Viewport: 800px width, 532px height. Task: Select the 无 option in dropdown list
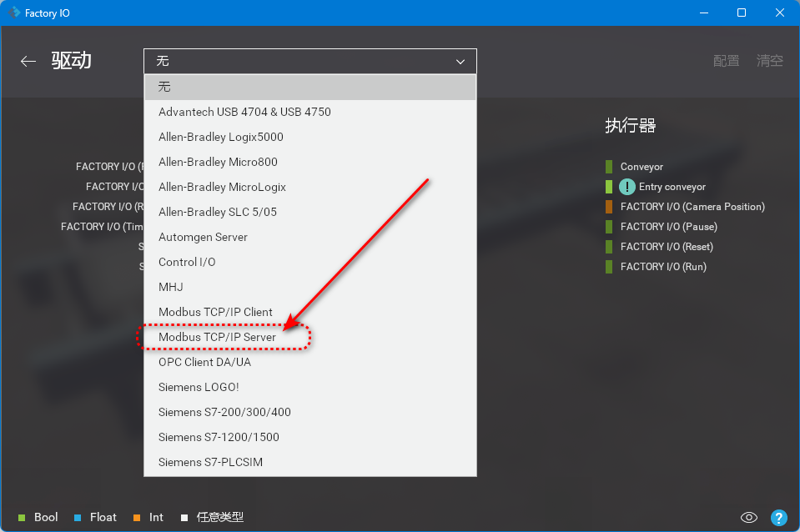164,87
